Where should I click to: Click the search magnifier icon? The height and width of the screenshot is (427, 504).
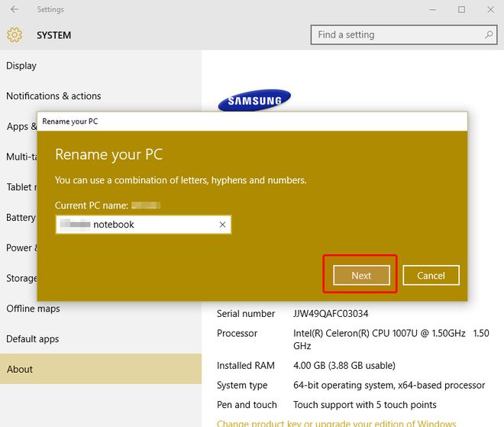click(489, 34)
